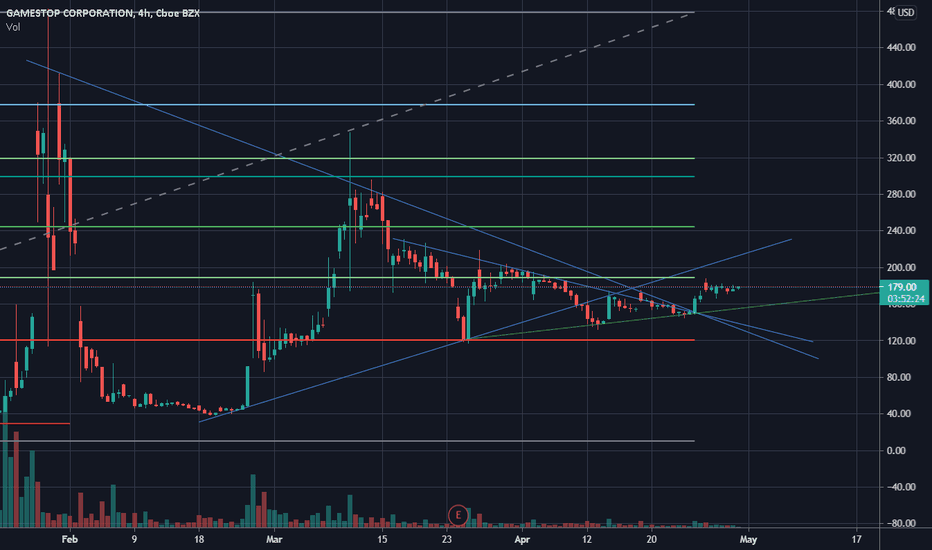Click the 200.00 price axis label
932x550 pixels.
click(900, 268)
